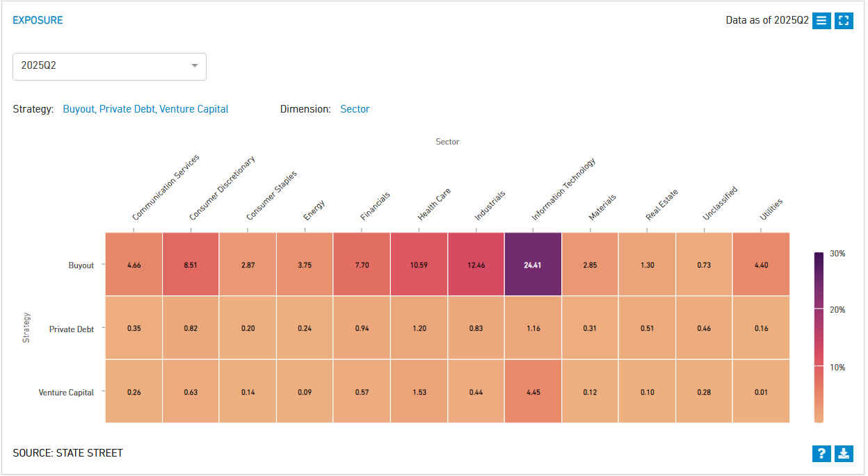The height and width of the screenshot is (476, 868).
Task: Click the Buyout Industrials 12.46 cell
Action: (476, 265)
